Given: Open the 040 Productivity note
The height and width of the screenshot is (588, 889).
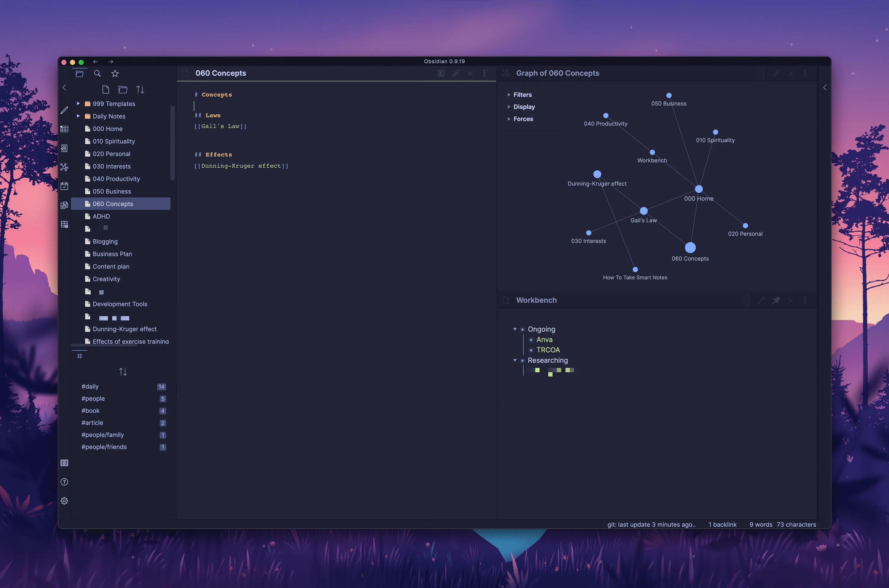Looking at the screenshot, I should (116, 179).
